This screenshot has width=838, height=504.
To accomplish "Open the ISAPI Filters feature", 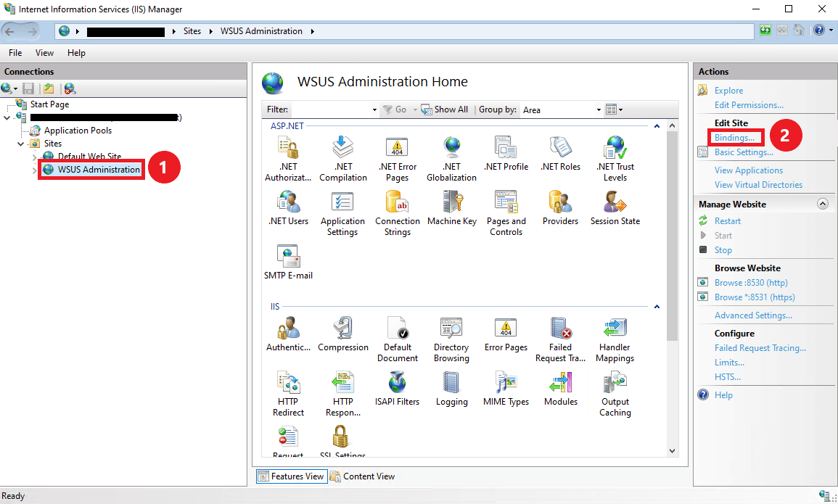I will (397, 388).
